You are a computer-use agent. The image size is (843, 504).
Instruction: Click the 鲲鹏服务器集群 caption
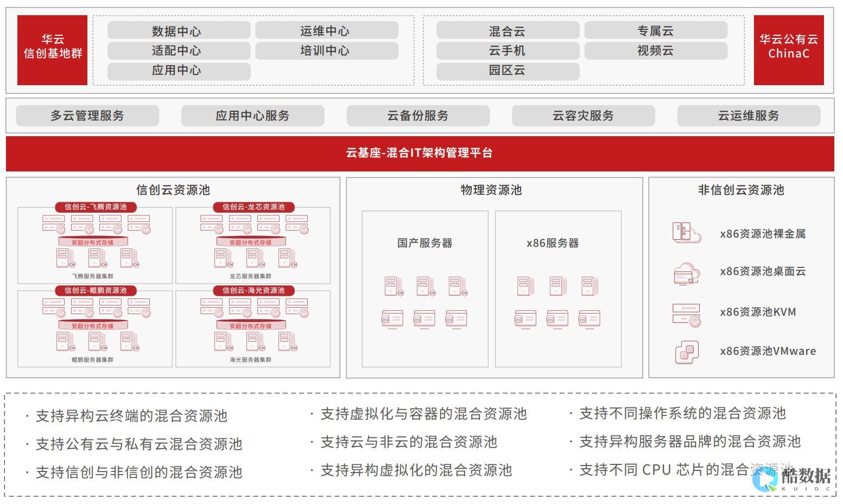pyautogui.click(x=93, y=360)
